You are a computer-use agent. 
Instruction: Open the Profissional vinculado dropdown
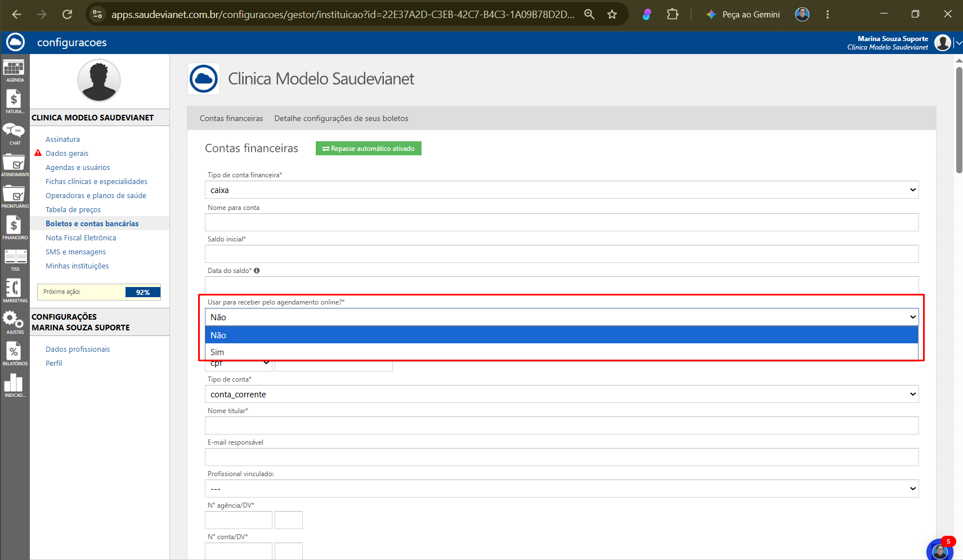(562, 489)
